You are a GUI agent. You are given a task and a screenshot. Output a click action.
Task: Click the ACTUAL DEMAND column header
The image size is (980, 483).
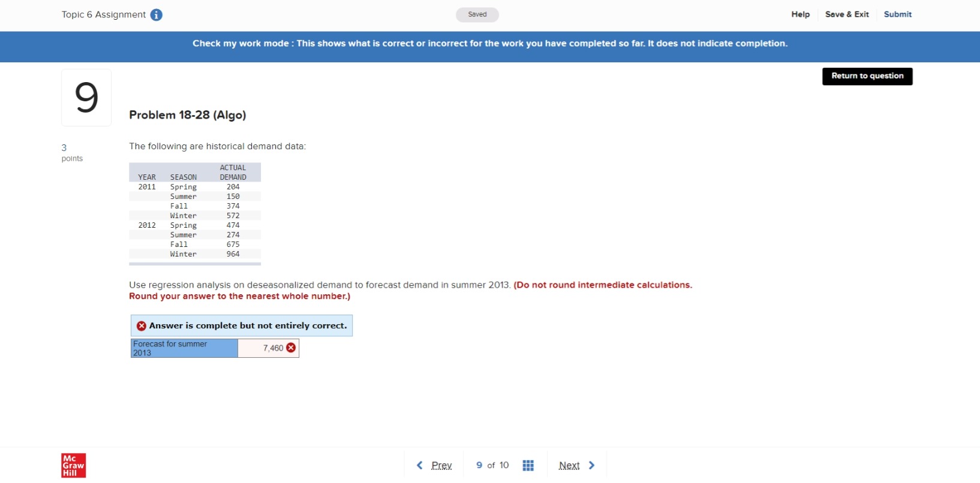[233, 173]
